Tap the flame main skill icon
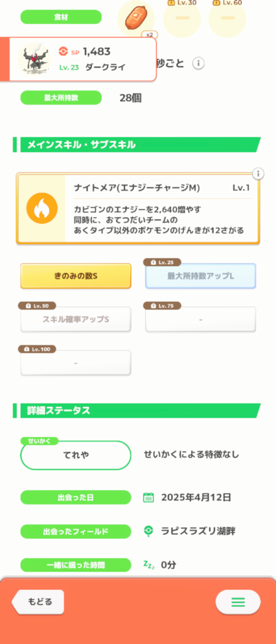Screen dimensions: 276x644 [42, 208]
